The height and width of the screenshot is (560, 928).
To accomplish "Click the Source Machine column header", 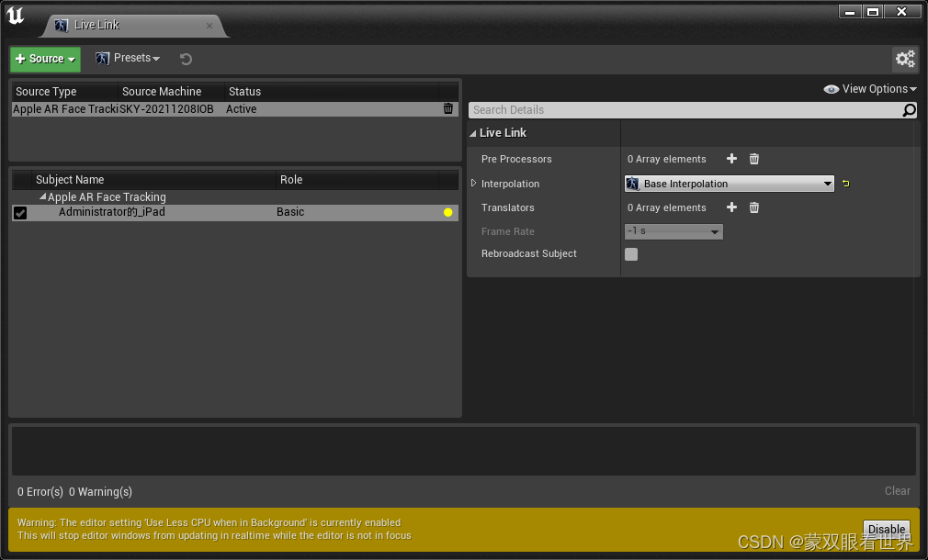I will [x=162, y=92].
